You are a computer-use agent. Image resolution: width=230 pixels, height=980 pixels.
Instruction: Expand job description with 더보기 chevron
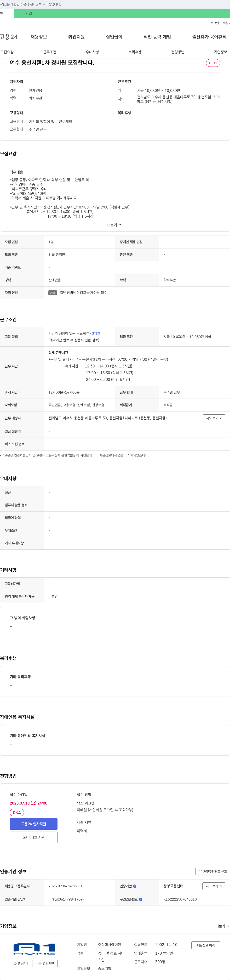tap(114, 225)
